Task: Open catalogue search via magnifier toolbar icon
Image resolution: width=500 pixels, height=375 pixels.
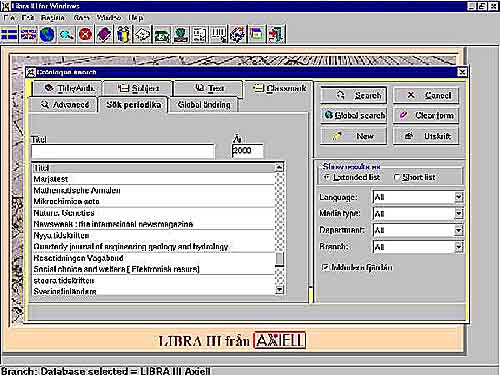Action: [66, 34]
